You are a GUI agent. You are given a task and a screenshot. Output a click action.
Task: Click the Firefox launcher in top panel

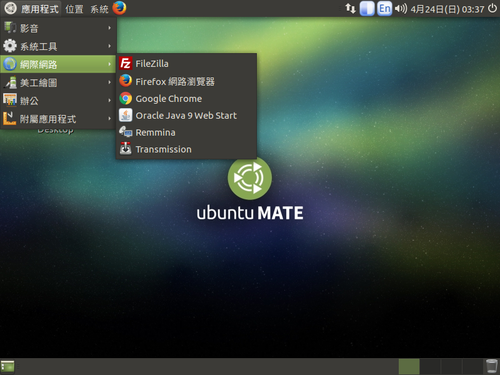[119, 8]
